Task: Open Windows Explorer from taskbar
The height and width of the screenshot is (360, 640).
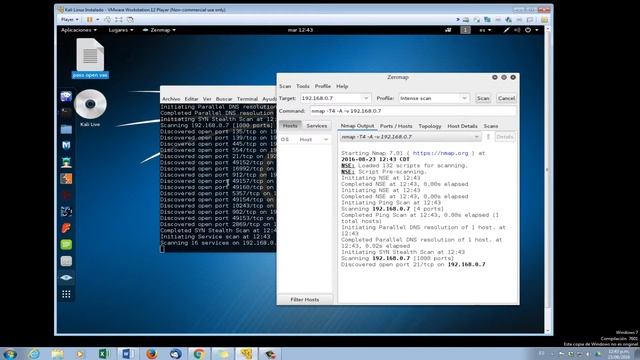Action: (x=58, y=353)
